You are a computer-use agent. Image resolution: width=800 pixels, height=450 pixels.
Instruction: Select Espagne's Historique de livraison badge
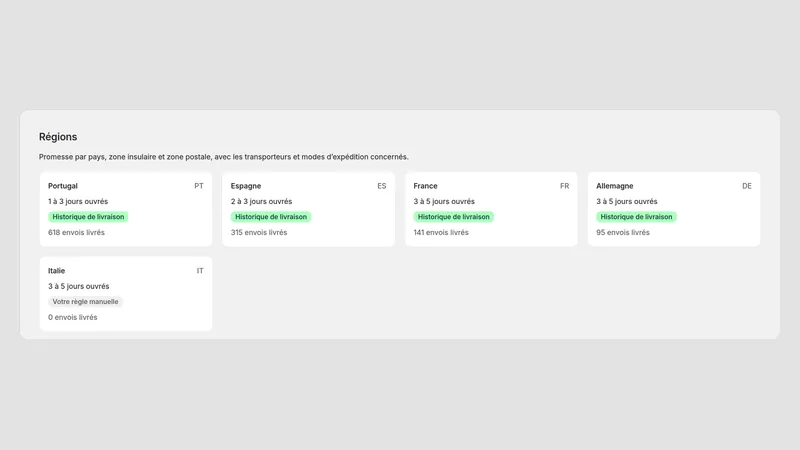click(x=271, y=217)
